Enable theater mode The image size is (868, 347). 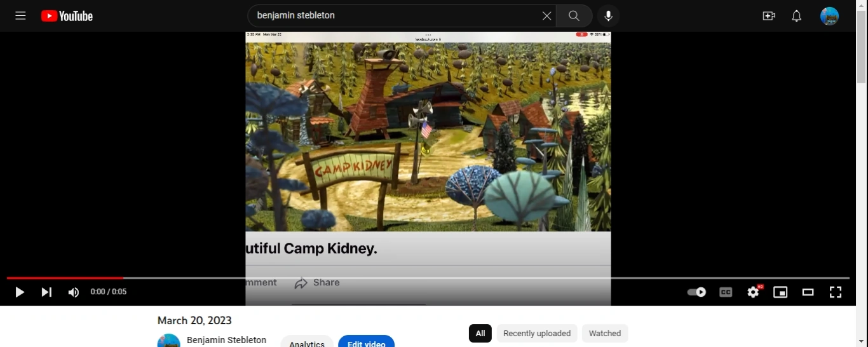click(x=808, y=292)
